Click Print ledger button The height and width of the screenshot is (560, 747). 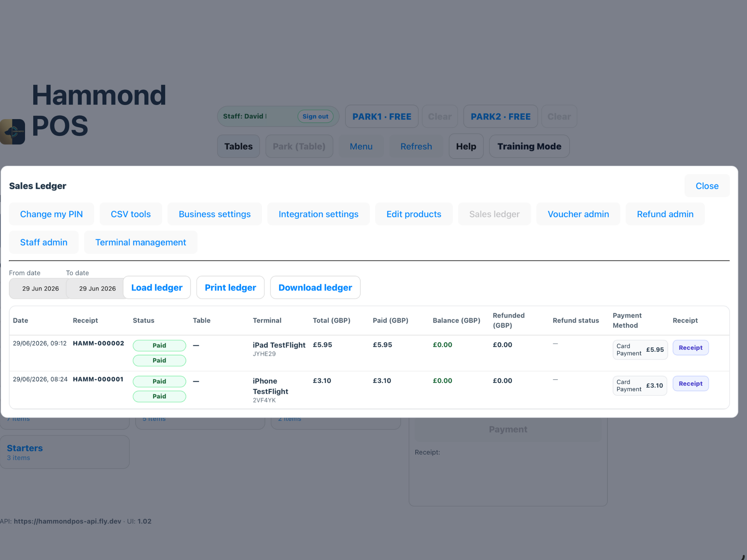click(x=230, y=287)
